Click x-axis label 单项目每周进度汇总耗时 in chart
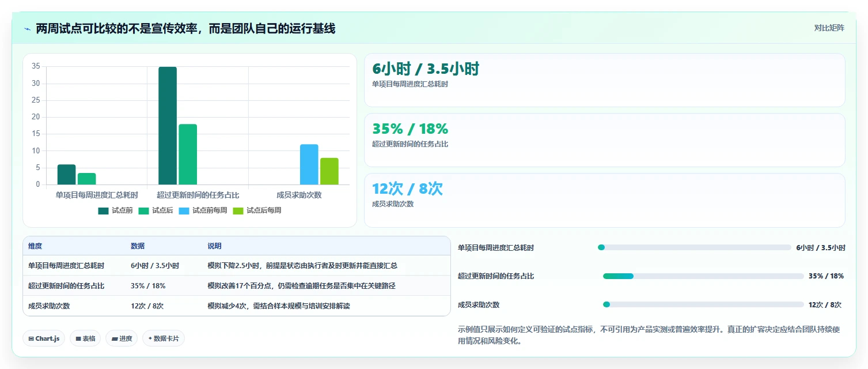This screenshot has width=868, height=369. coord(97,195)
